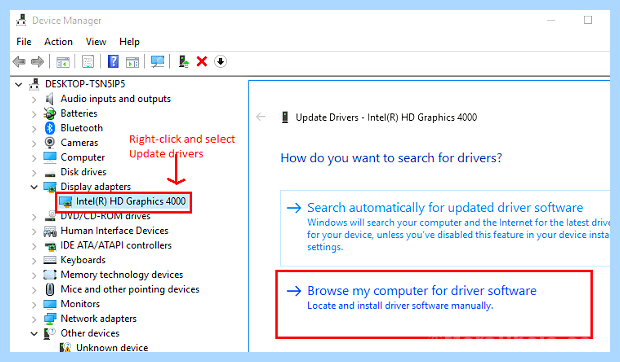Click the Back arrow toolbar icon
The width and height of the screenshot is (620, 362).
19,62
